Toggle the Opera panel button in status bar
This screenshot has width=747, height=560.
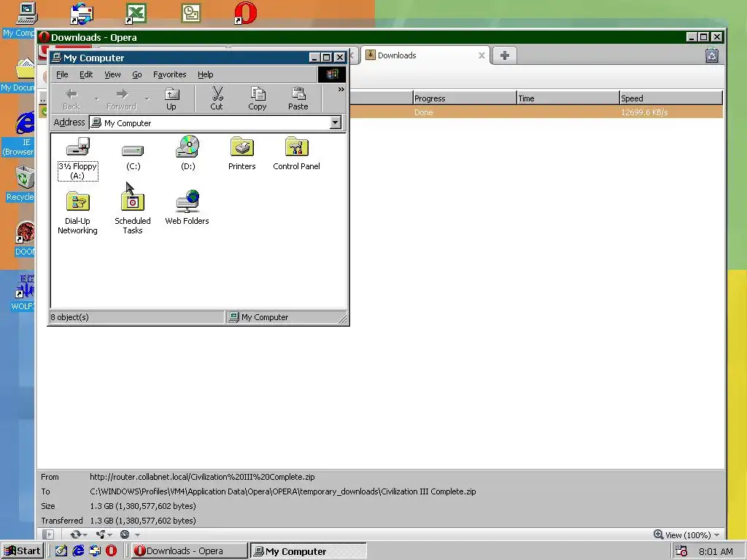pyautogui.click(x=47, y=534)
